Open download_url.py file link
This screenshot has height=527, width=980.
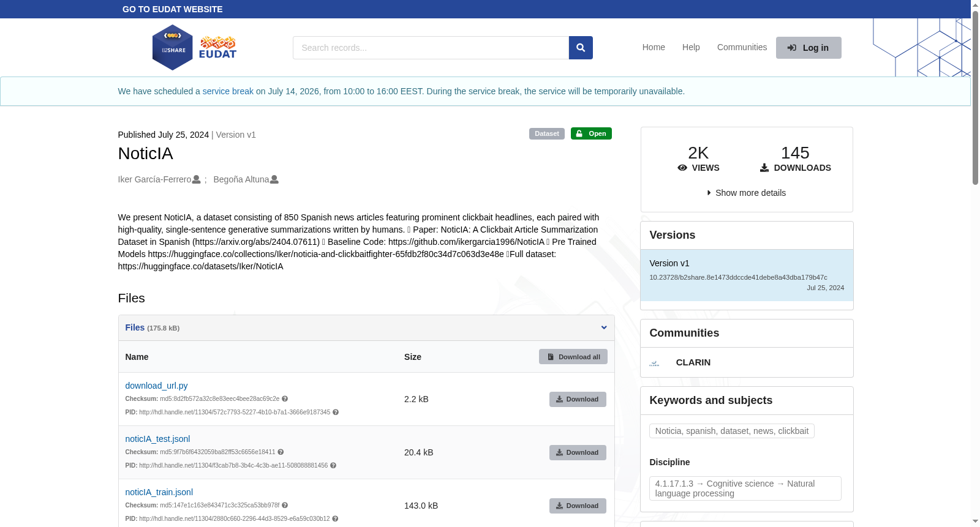pos(156,386)
